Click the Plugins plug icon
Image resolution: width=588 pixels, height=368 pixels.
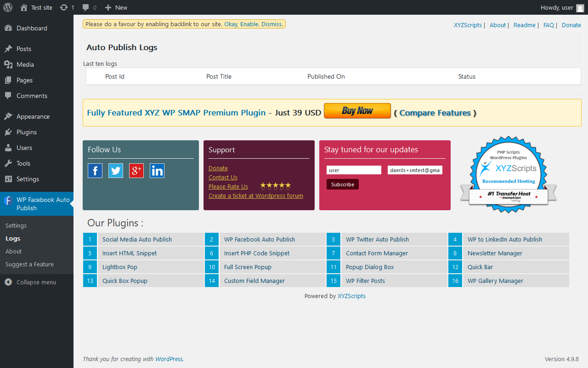[x=8, y=132]
